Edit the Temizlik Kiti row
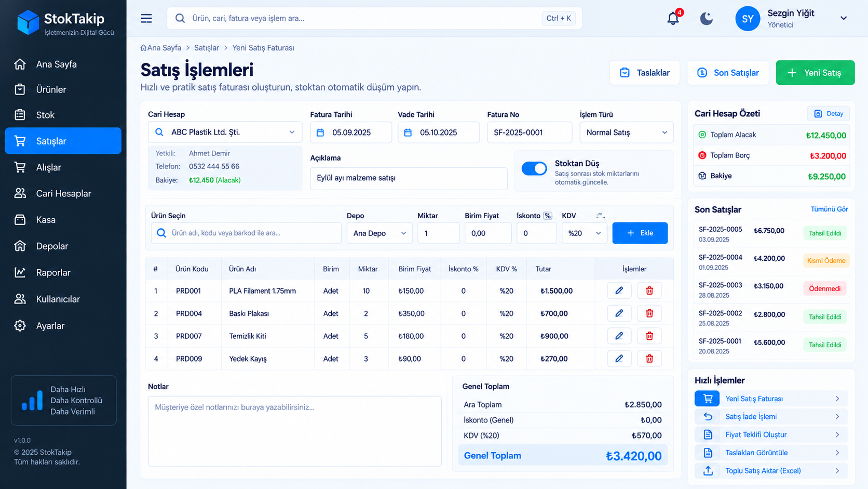The width and height of the screenshot is (868, 489). pyautogui.click(x=619, y=336)
